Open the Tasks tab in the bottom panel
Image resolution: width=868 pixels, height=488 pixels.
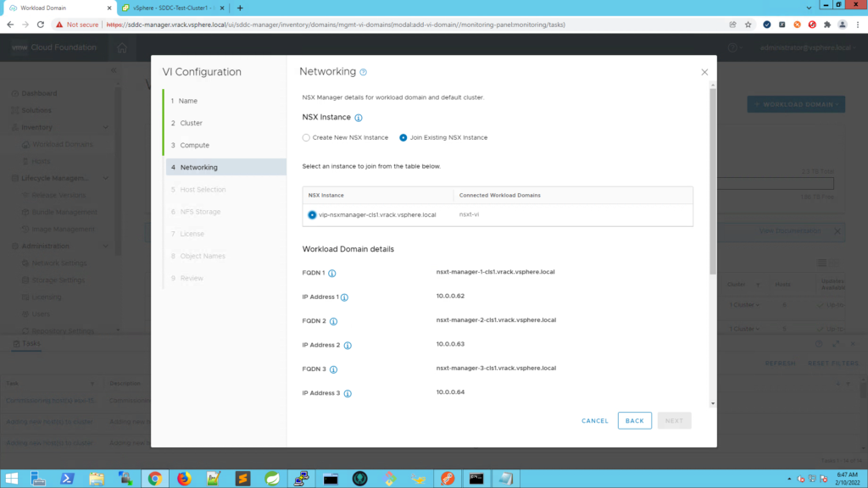click(x=26, y=344)
